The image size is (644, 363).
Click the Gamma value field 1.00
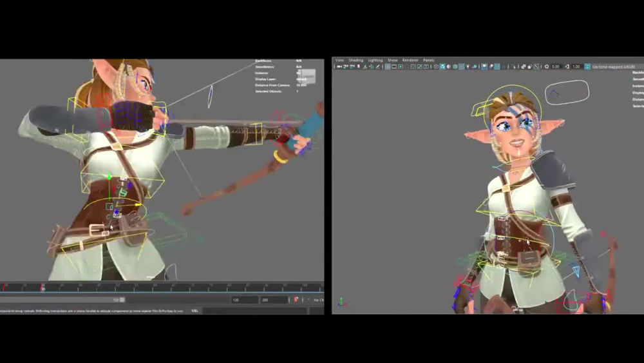pos(576,66)
